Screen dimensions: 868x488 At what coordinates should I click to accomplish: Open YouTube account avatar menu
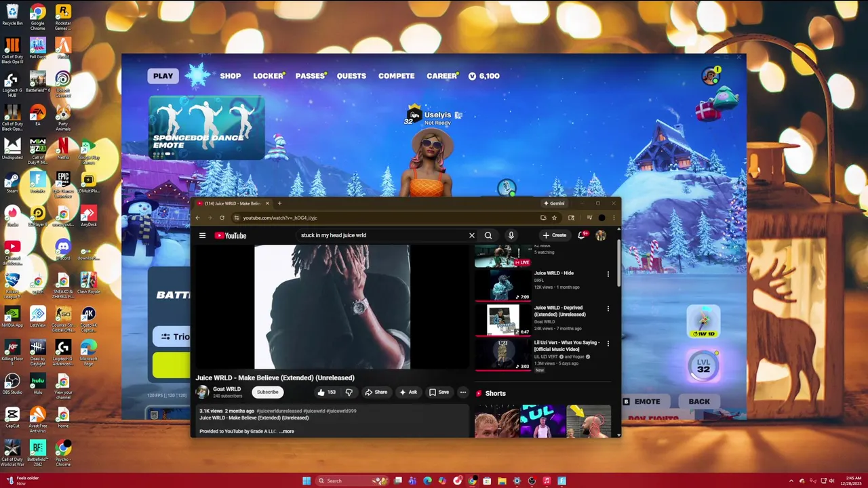click(x=601, y=235)
